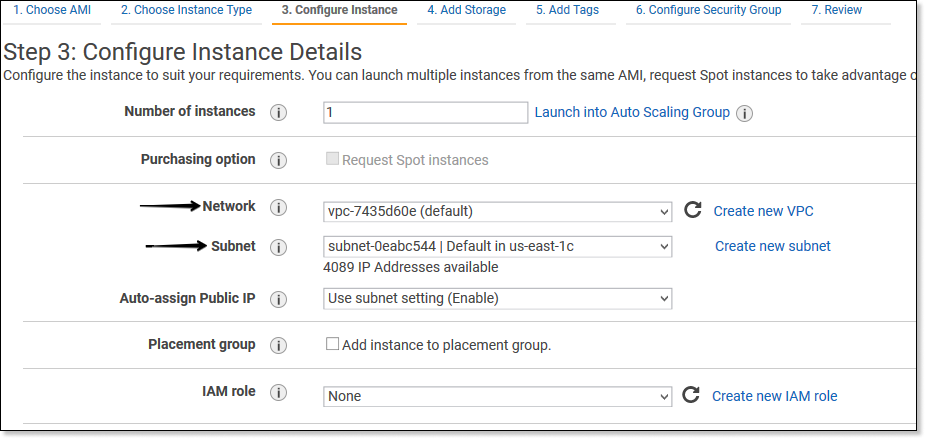925x439 pixels.
Task: Check the Request Spot instances checkbox
Action: 333,160
